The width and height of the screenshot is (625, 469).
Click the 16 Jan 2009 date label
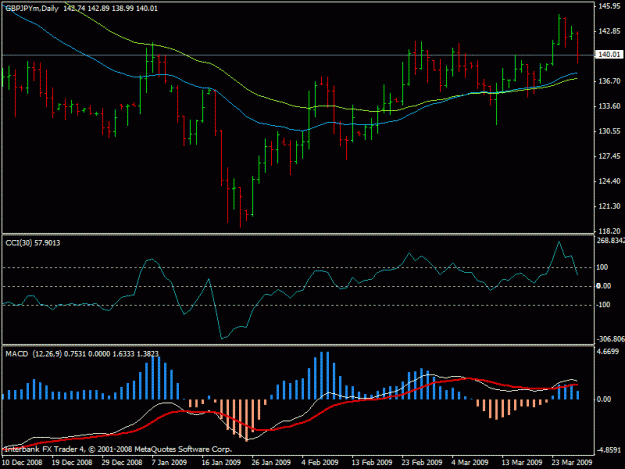[221, 463]
